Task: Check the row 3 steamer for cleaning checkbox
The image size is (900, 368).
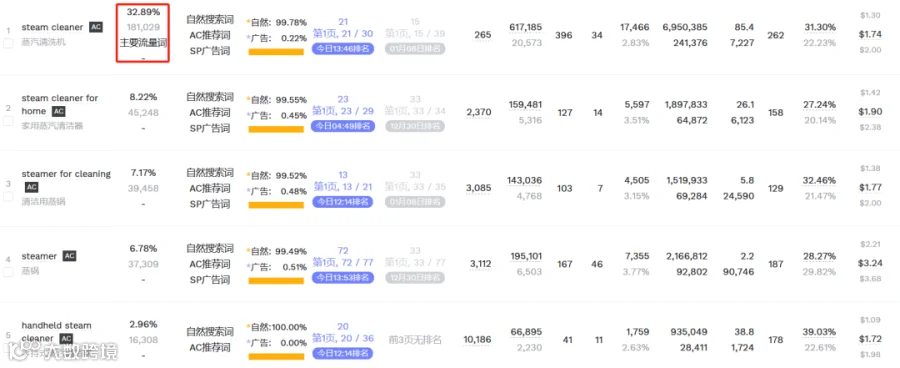Action: pos(8,196)
